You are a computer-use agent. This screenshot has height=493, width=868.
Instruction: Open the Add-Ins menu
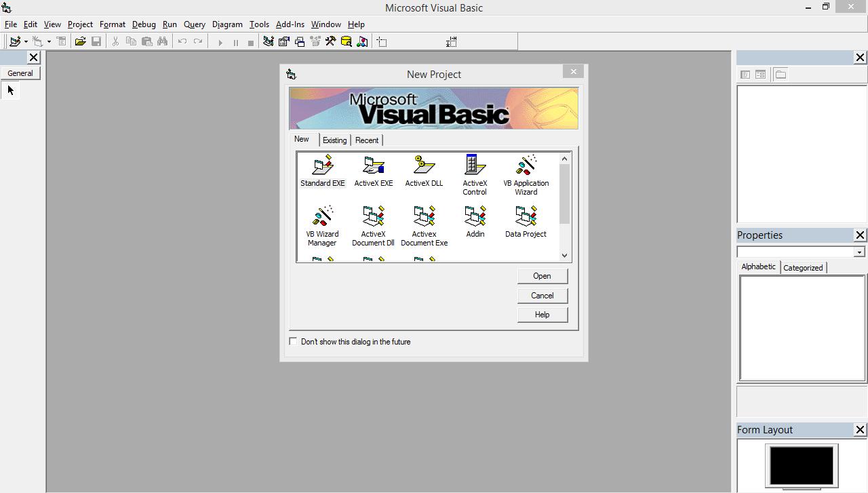pyautogui.click(x=290, y=24)
